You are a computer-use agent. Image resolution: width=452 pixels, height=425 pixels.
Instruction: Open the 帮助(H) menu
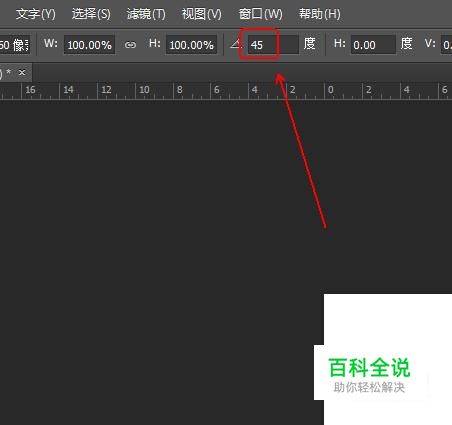pos(320,14)
